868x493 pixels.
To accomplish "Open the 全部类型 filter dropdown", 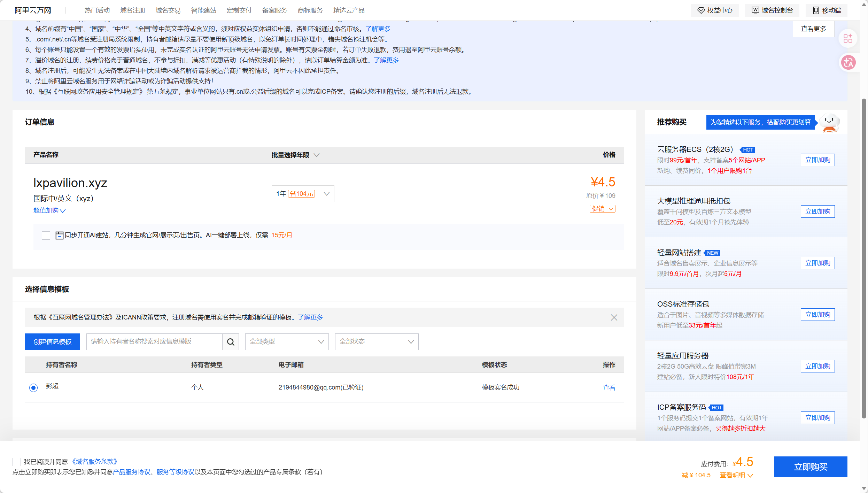I will point(287,342).
